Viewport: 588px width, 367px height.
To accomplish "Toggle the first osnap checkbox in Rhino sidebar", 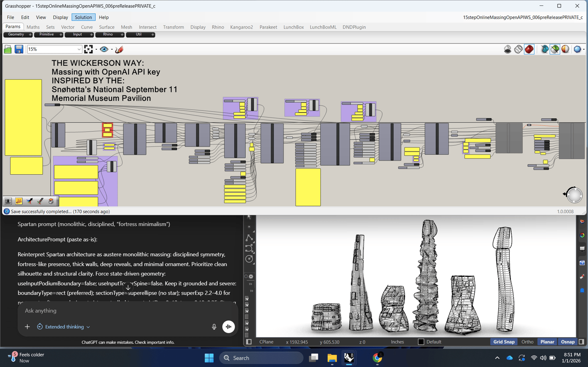I will click(247, 298).
